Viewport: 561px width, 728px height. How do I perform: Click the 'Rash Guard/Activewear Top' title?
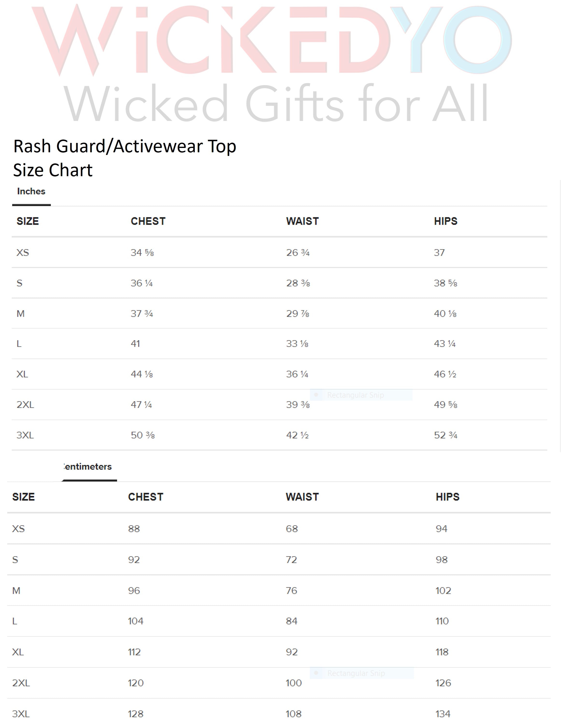pyautogui.click(x=125, y=146)
